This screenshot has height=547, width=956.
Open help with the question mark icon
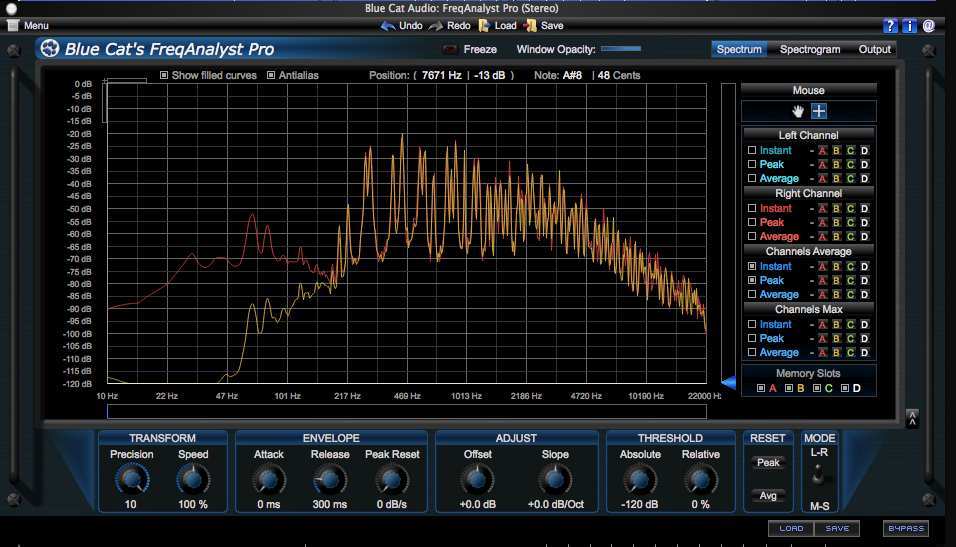point(890,26)
